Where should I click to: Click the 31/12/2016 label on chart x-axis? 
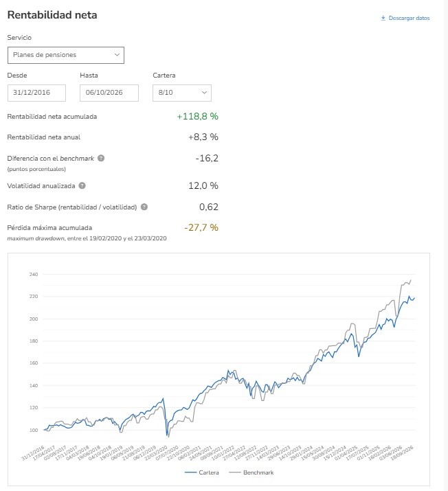[x=34, y=453]
